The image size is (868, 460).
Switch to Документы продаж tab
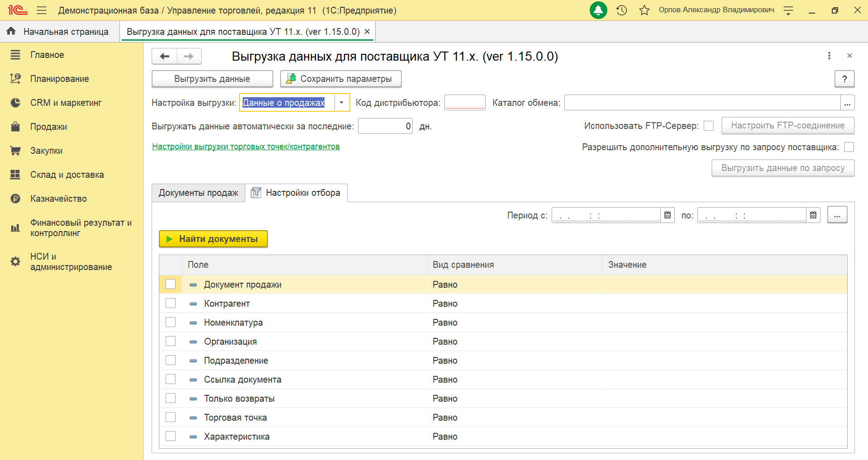pos(198,193)
